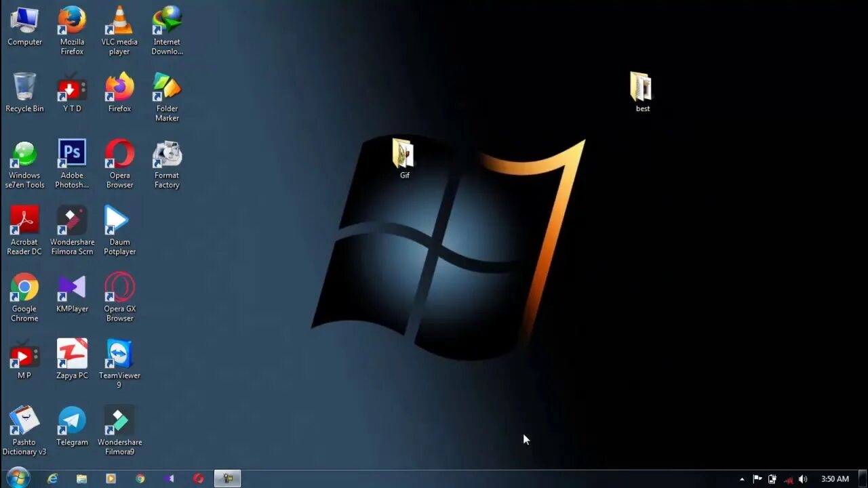The height and width of the screenshot is (488, 868).
Task: Show hidden system tray icons
Action: 742,479
